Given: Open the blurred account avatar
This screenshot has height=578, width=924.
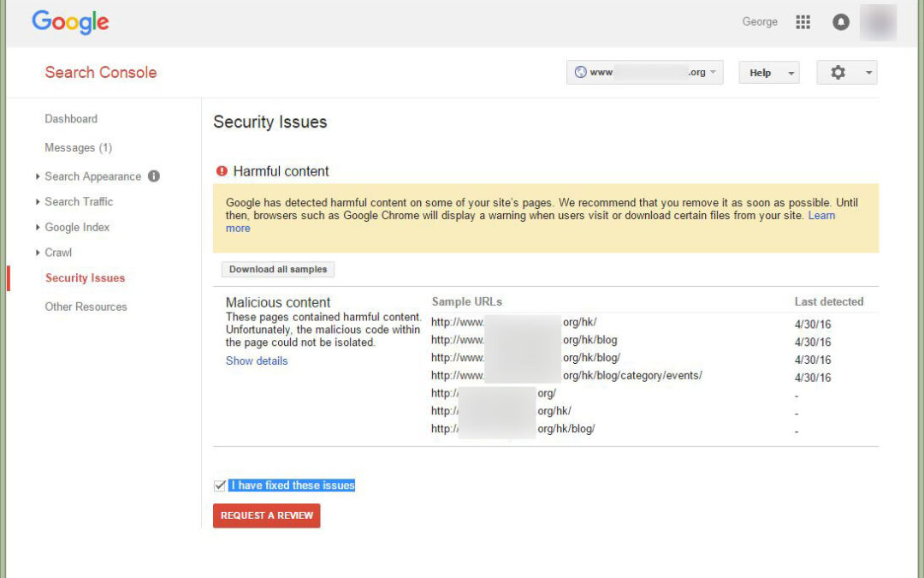Looking at the screenshot, I should 878,22.
